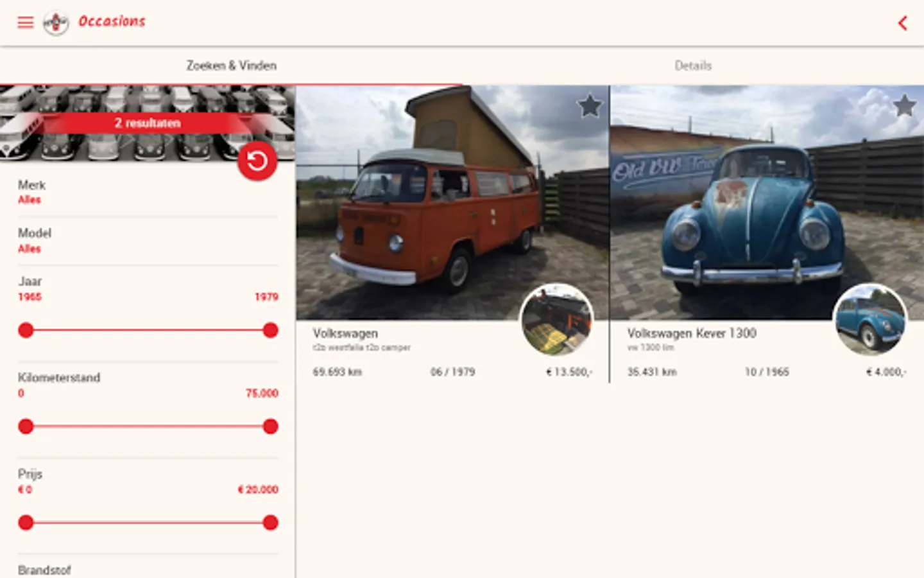Image resolution: width=924 pixels, height=578 pixels.
Task: Click the 36.431 km mileage
Action: click(x=652, y=372)
